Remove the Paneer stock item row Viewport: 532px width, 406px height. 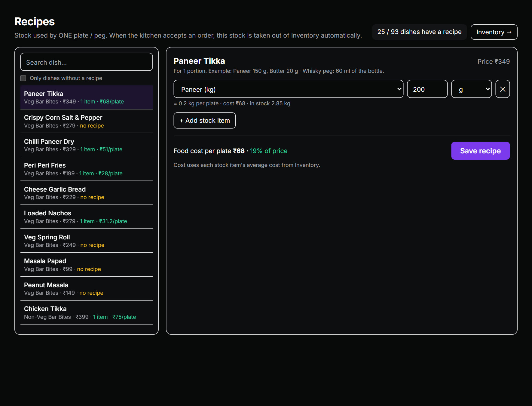pos(503,89)
